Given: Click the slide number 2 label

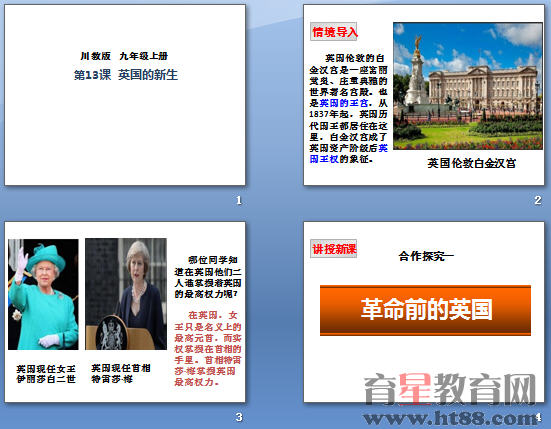Looking at the screenshot, I should pyautogui.click(x=538, y=200).
